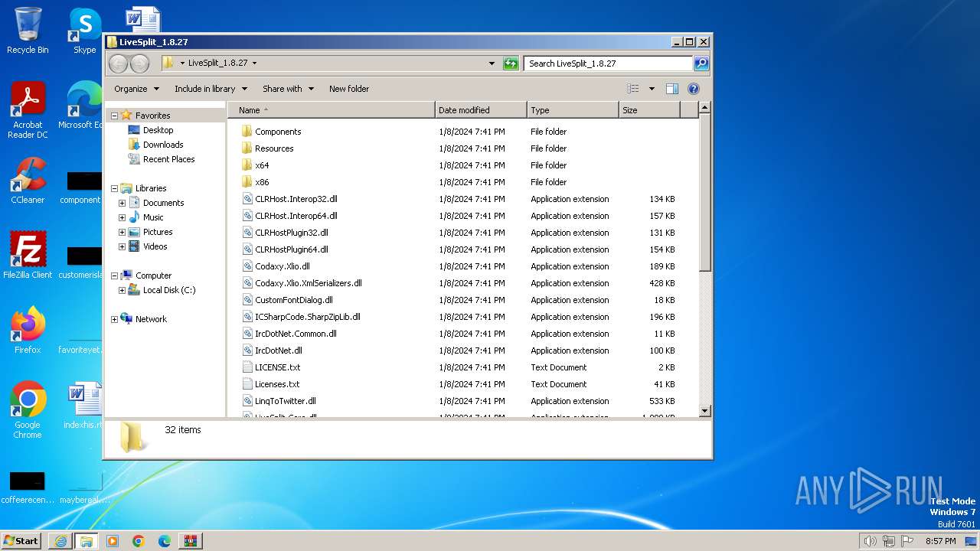Toggle the preview pane icon
The width and height of the screenshot is (980, 551).
coord(671,89)
